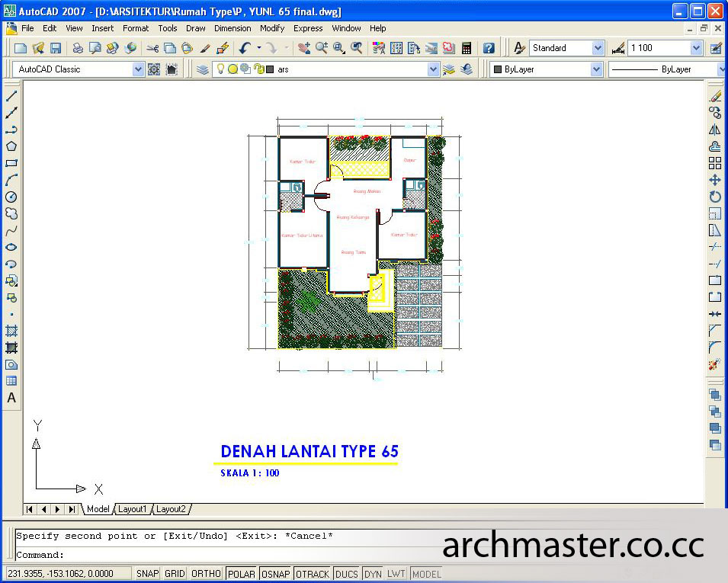
Task: Select the Polygon draw tool
Action: click(x=11, y=145)
